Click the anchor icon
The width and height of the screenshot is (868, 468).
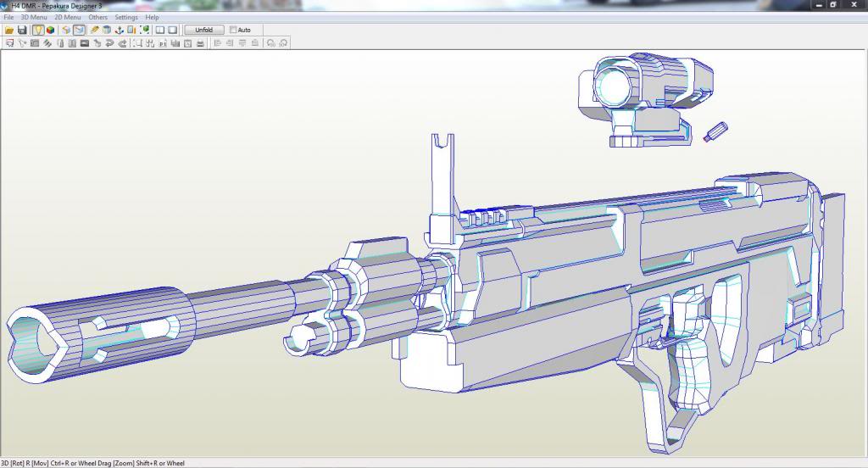click(119, 30)
